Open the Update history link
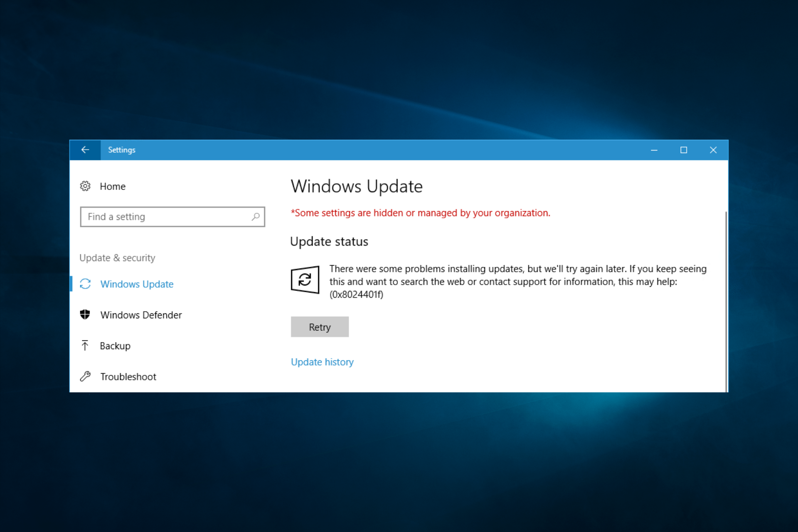 [x=322, y=362]
